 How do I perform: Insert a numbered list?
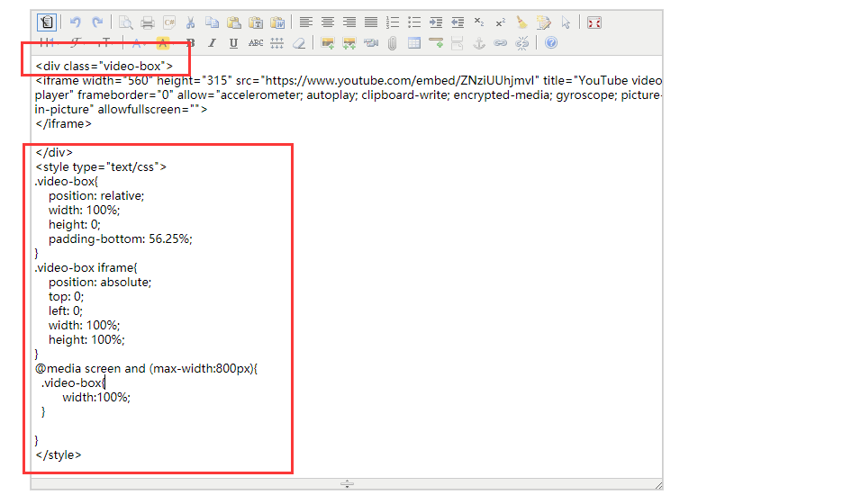[393, 22]
